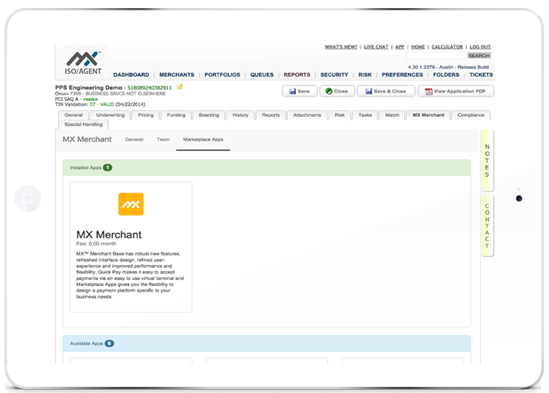Switch to the Underwriting tab

(x=110, y=115)
